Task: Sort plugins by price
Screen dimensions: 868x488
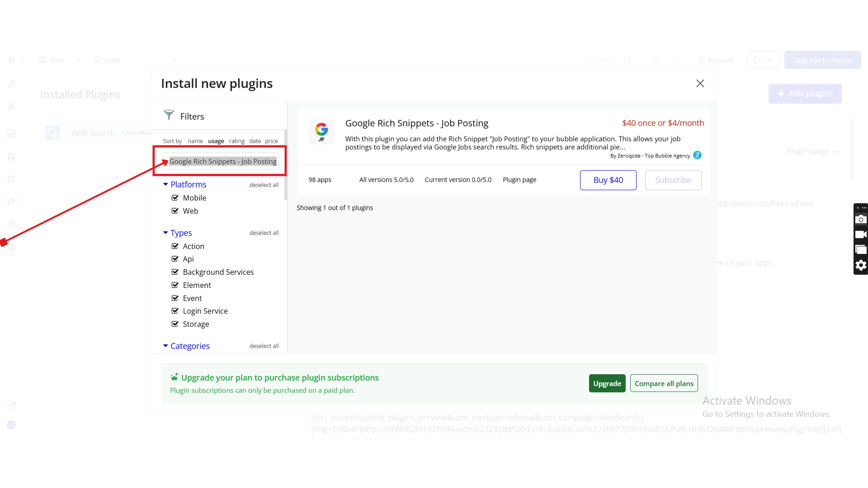Action: click(271, 141)
